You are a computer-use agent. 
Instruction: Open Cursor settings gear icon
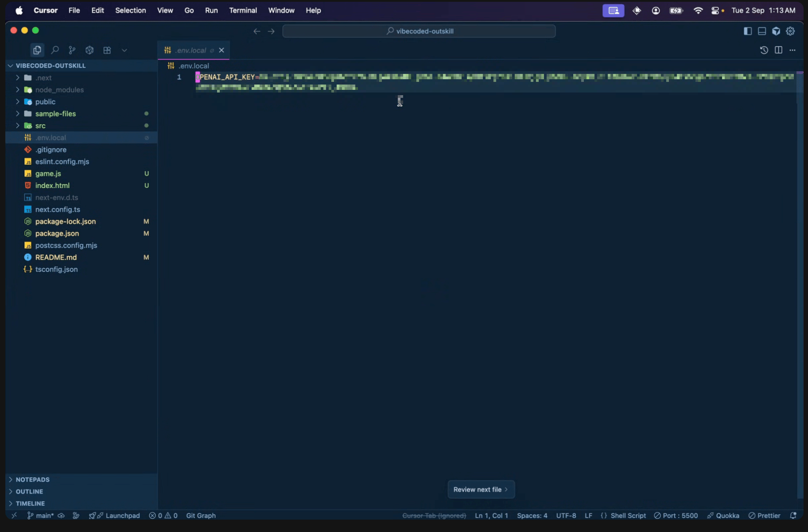click(790, 31)
